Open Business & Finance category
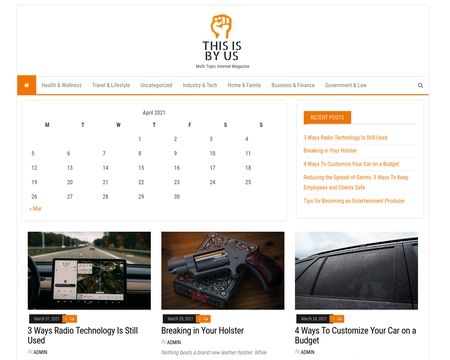Image resolution: width=450 pixels, height=360 pixels. 293,85
